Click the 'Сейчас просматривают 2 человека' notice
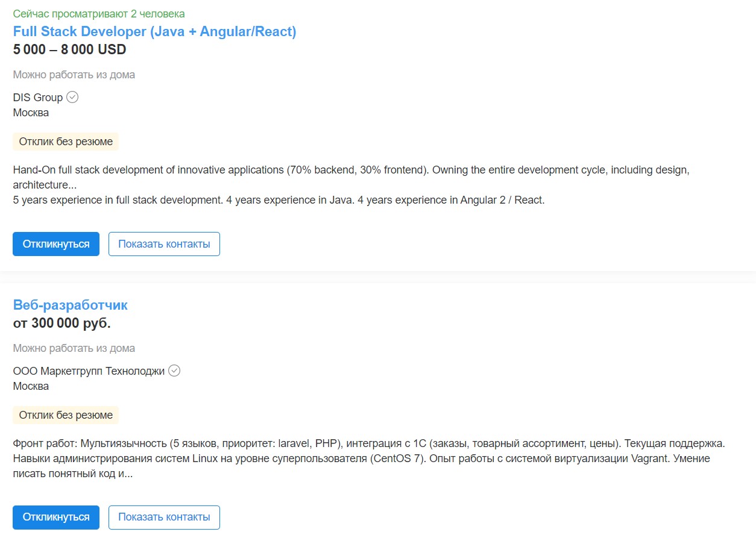The width and height of the screenshot is (756, 535). pos(99,13)
